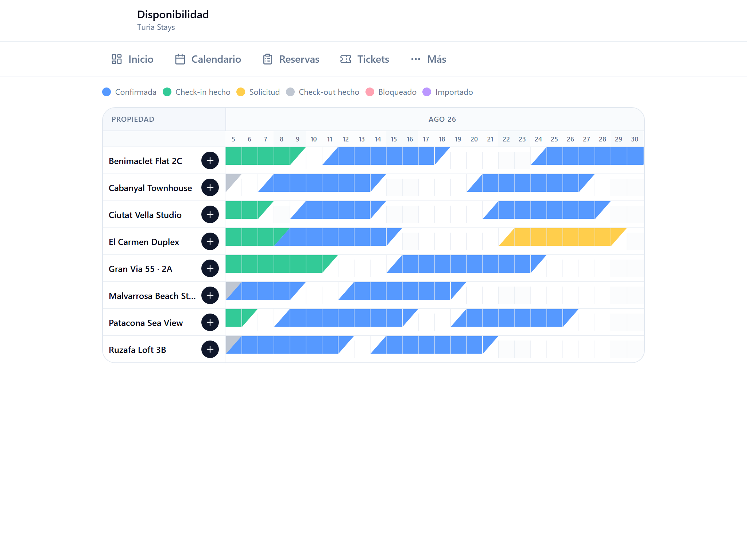Viewport: 747px width, 560px height.
Task: Open the Tickets tab
Action: pyautogui.click(x=365, y=59)
